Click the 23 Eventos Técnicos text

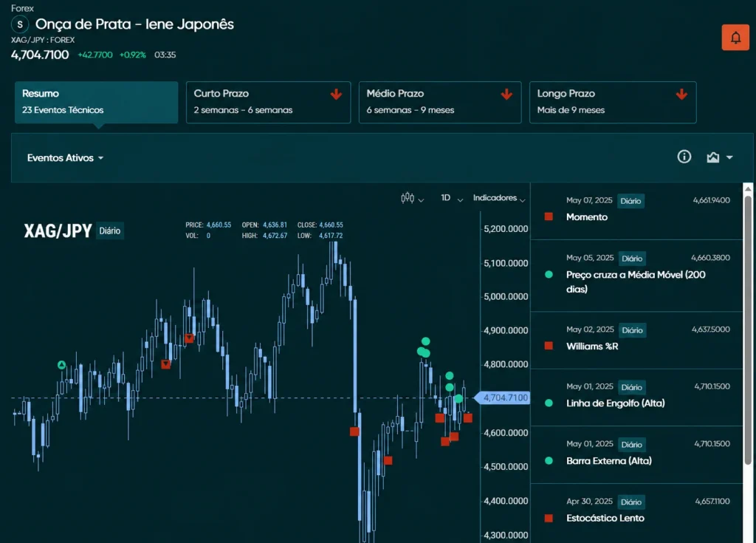pos(63,110)
